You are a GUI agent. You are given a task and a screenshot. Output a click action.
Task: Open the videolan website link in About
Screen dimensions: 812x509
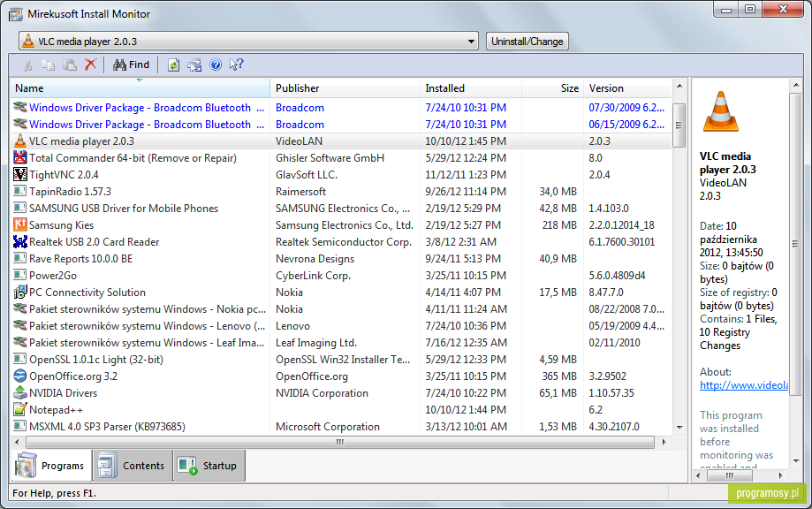744,385
